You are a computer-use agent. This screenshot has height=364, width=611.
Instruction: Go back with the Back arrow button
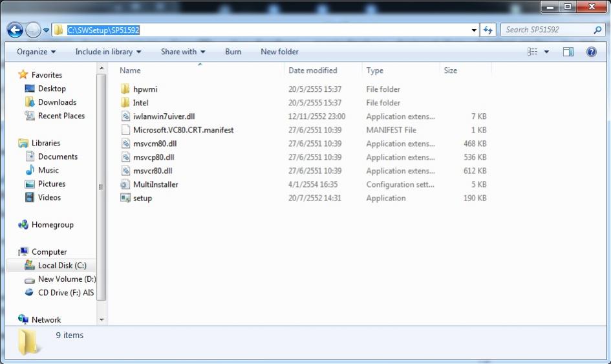[16, 30]
